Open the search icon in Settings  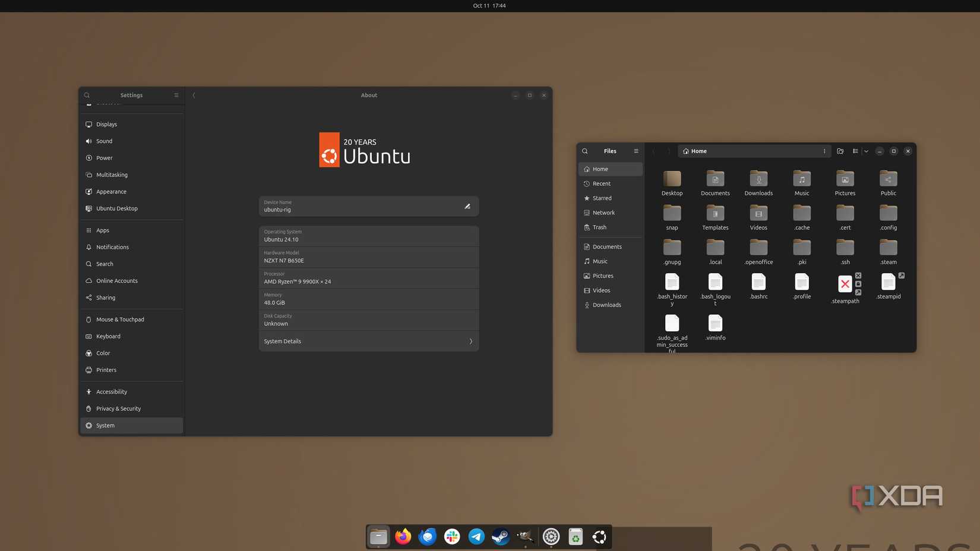click(87, 95)
